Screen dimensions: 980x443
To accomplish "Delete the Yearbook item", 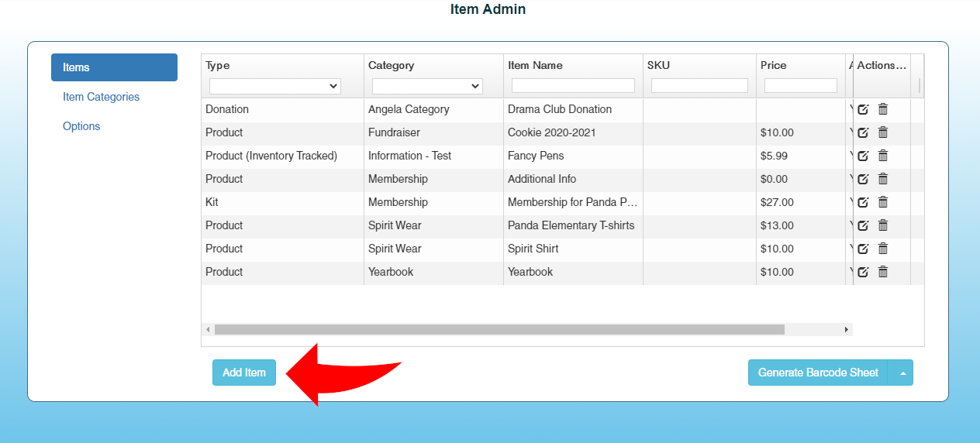I will pos(882,272).
